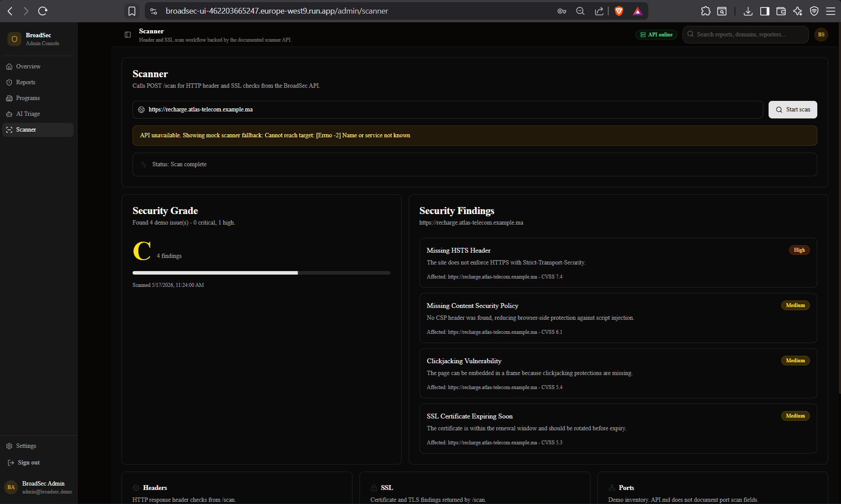Open the Missing HSTS Header finding
This screenshot has width=841, height=504.
click(x=618, y=263)
